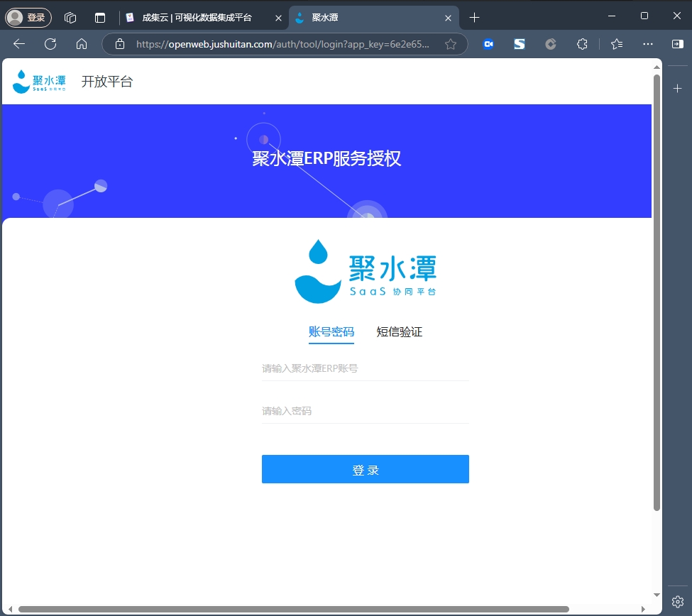Select the 账号密码 login tab
The image size is (692, 616).
(x=331, y=332)
